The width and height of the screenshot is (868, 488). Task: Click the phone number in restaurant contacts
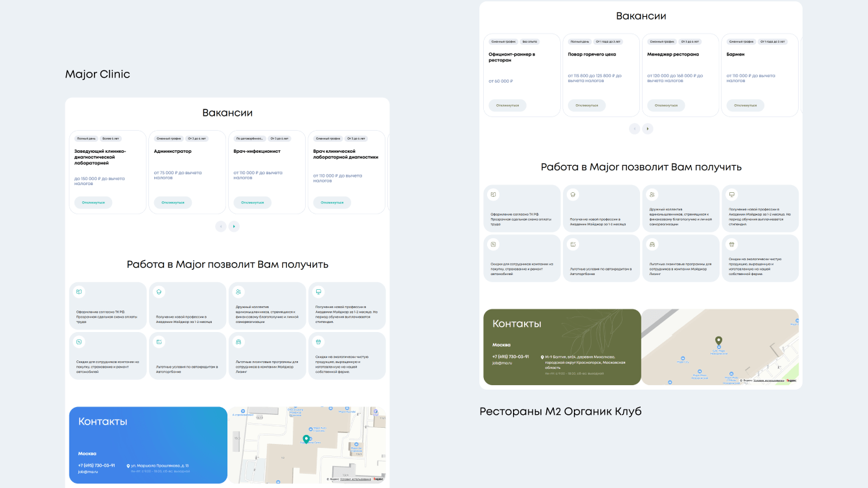(510, 357)
